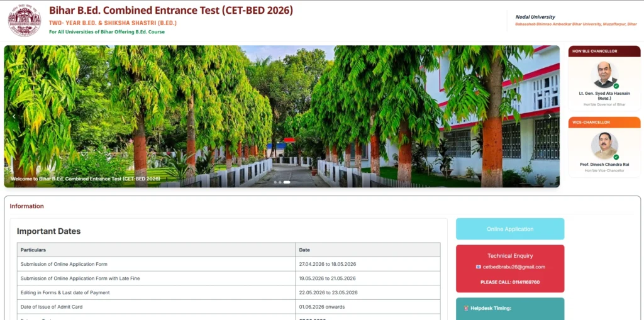The image size is (644, 320).
Task: Click the Chancellor's portrait photo
Action: [x=604, y=75]
